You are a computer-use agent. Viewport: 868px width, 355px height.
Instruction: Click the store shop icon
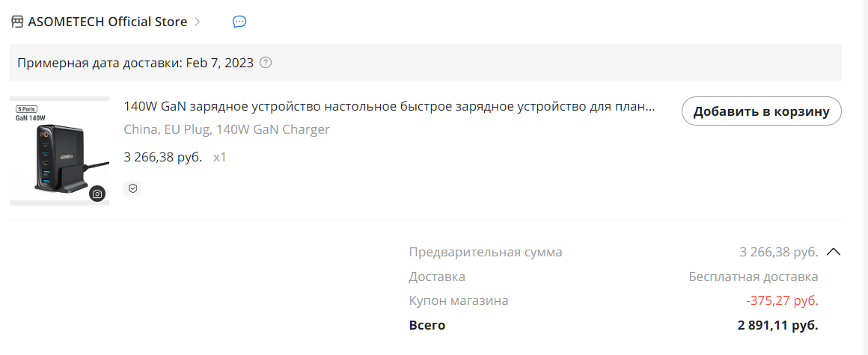click(17, 22)
